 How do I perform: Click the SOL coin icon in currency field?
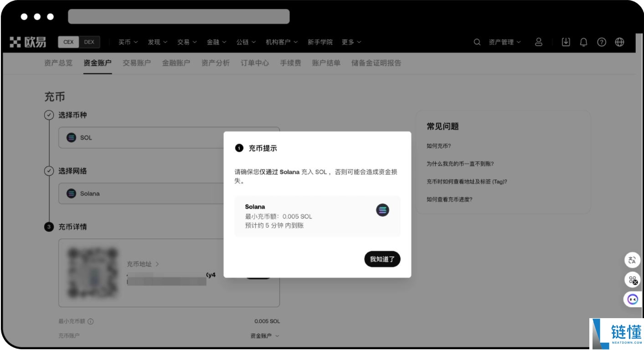pyautogui.click(x=71, y=137)
